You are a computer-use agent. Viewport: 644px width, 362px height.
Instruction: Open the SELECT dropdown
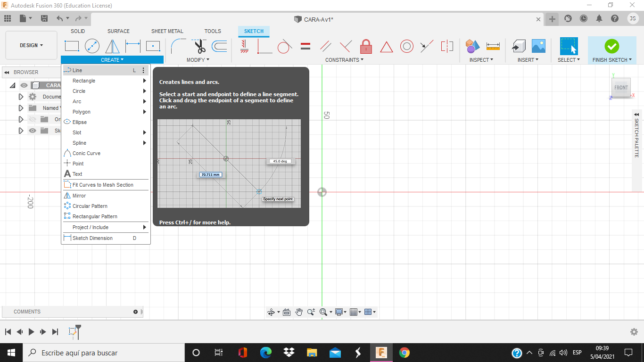(569, 60)
